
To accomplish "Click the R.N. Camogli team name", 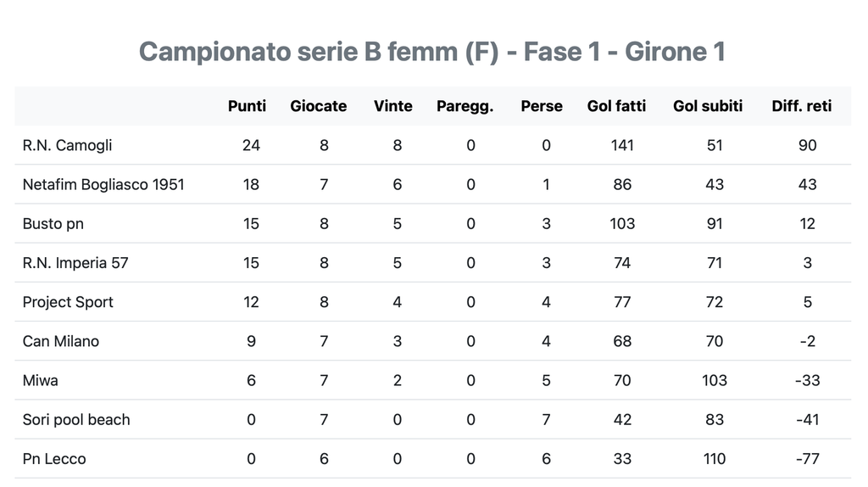I will pyautogui.click(x=67, y=145).
